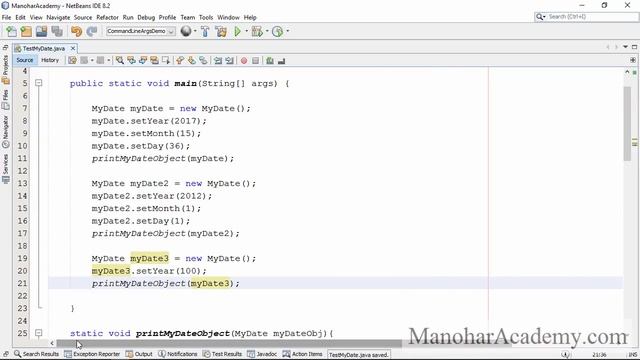Open the Debug Project dropdown arrow
Screen dimensions: 640x360
(267, 31)
